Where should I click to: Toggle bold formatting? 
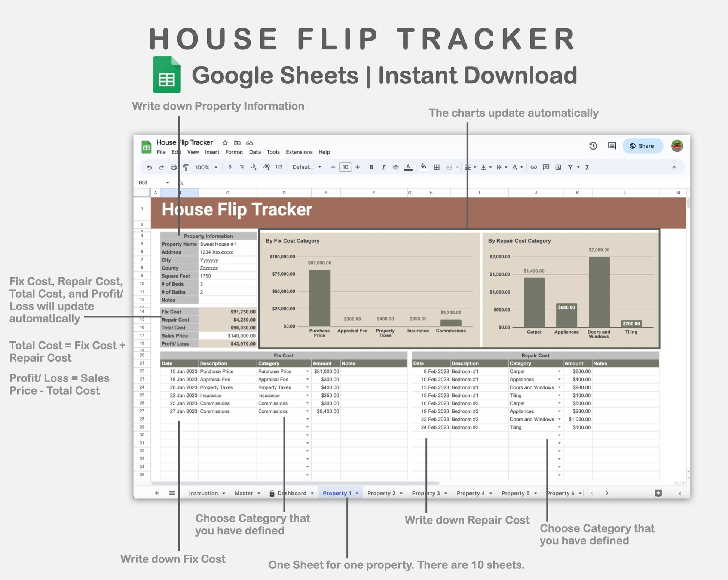pos(371,167)
